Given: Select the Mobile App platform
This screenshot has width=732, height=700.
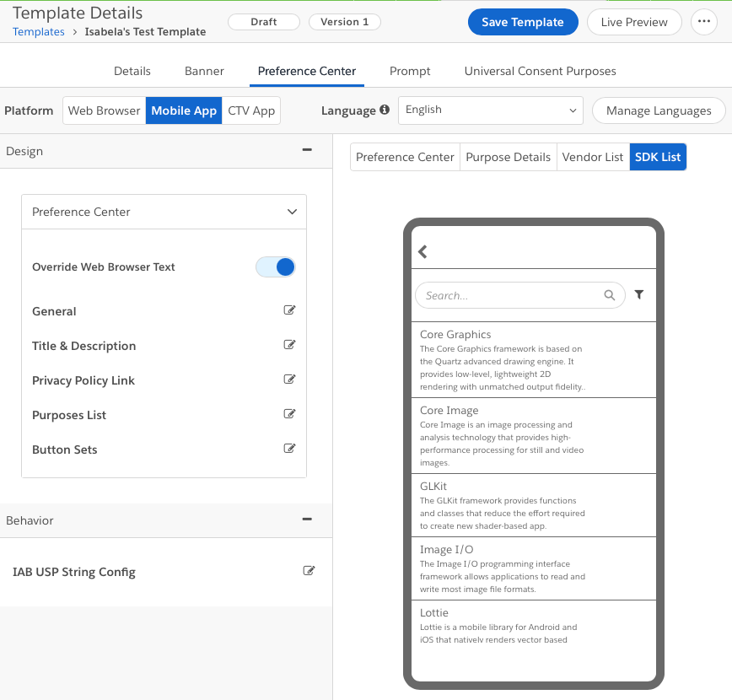Looking at the screenshot, I should 184,110.
